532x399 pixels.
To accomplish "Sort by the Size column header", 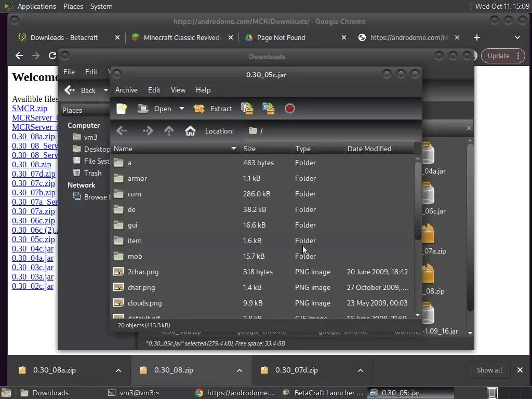I will coord(267,149).
